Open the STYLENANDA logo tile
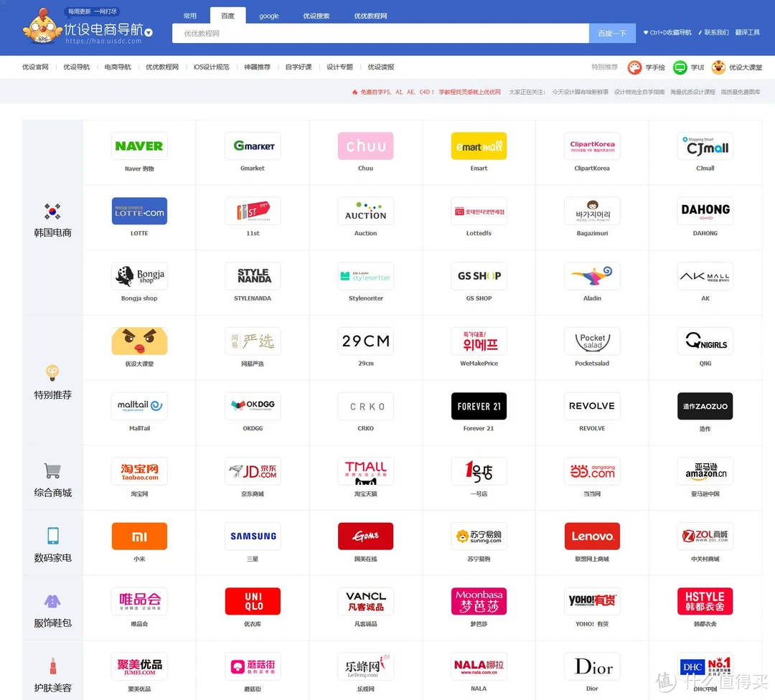 253,275
